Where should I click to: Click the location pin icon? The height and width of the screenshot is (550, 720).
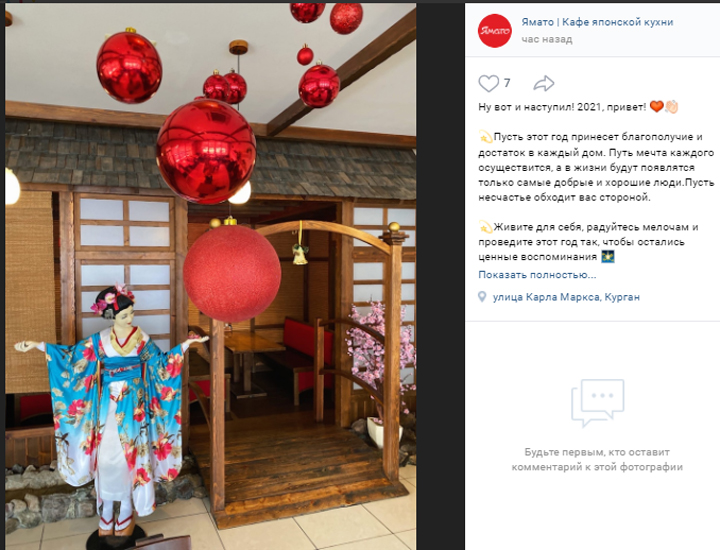482,297
